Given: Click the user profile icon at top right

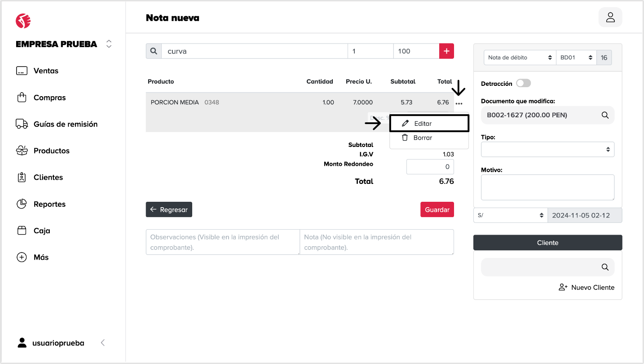Looking at the screenshot, I should tap(610, 18).
